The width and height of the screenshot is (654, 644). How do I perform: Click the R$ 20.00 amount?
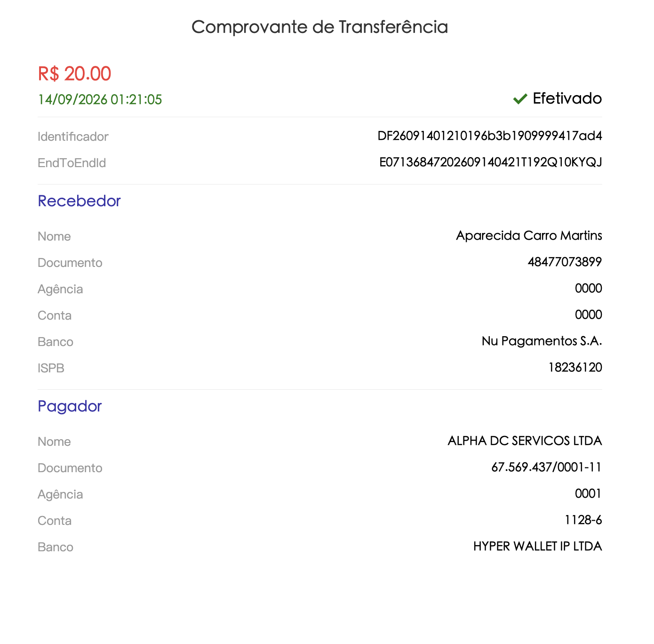74,74
